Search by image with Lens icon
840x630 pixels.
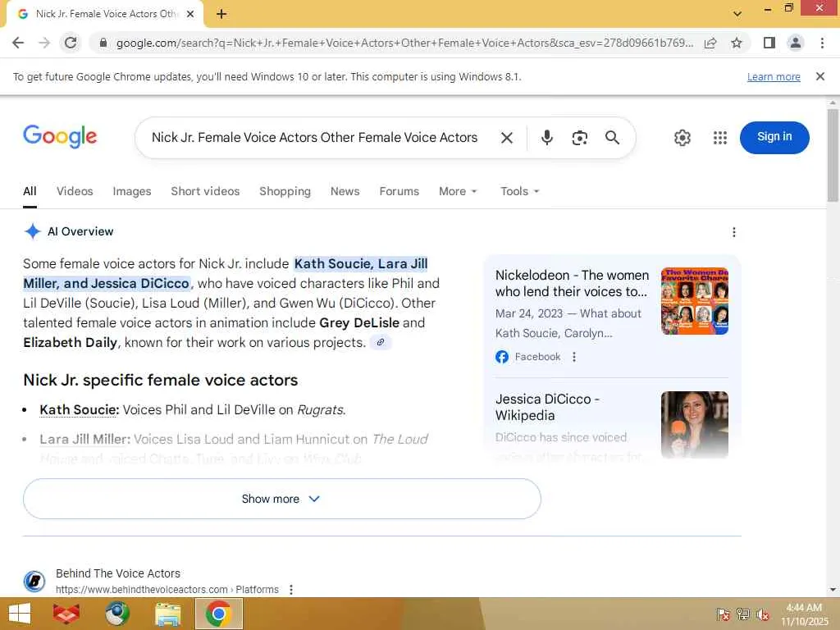[580, 138]
